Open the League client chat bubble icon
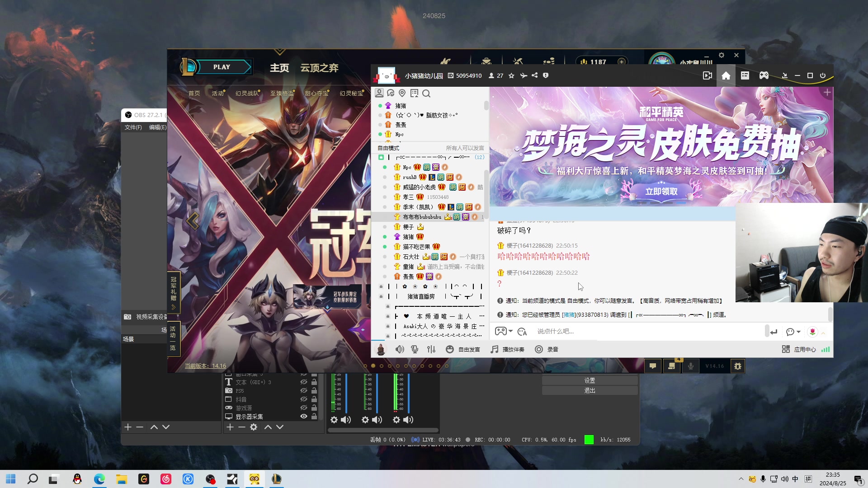This screenshot has height=488, width=868. point(653,366)
